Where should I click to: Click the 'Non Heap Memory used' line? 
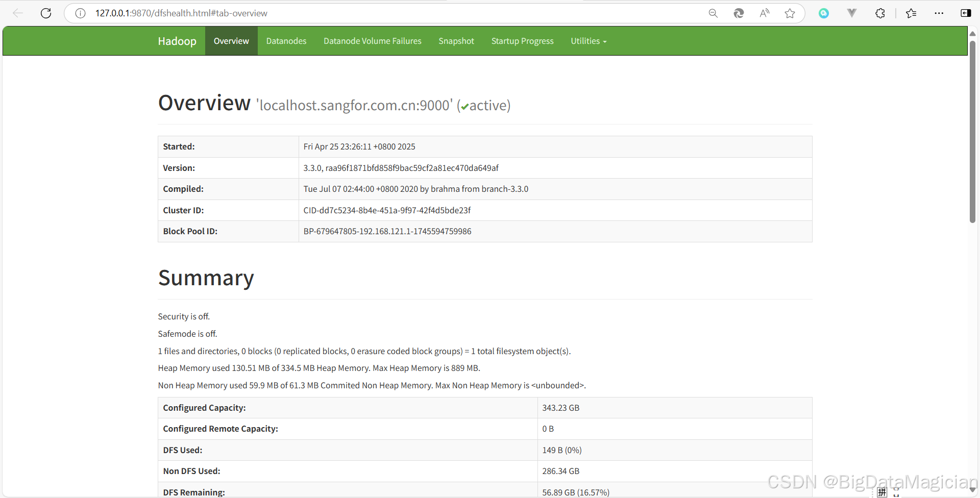point(372,385)
